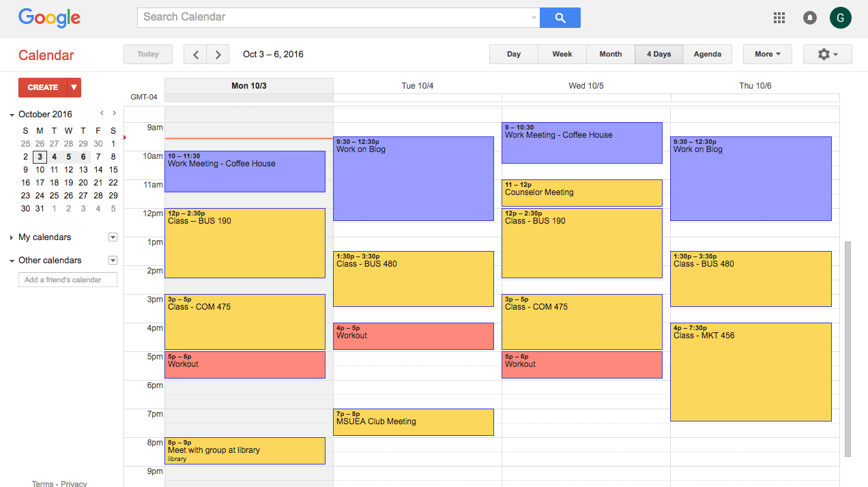Screen dimensions: 868x487
Task: Open Monday's Class - COM 475 event
Action: (x=245, y=322)
